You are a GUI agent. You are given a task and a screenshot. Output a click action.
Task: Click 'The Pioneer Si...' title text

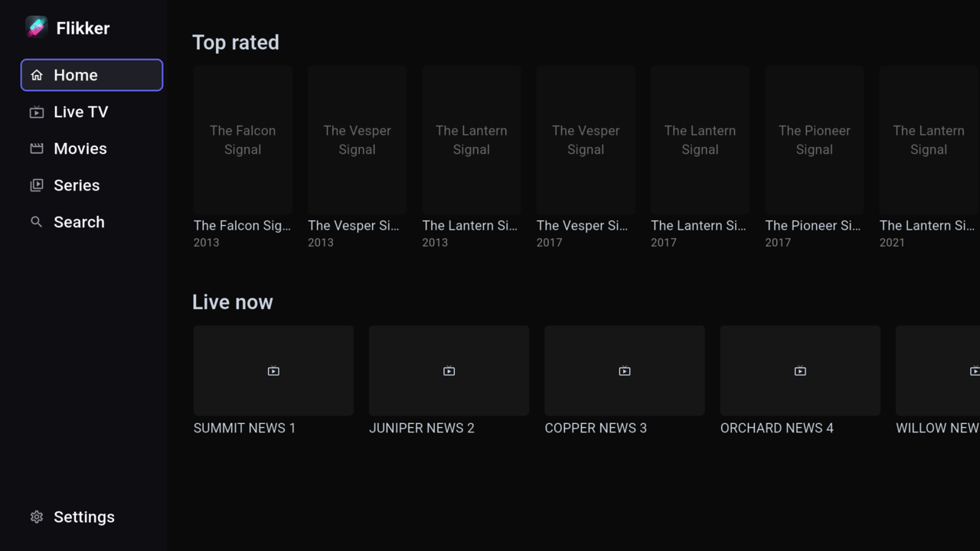click(813, 226)
